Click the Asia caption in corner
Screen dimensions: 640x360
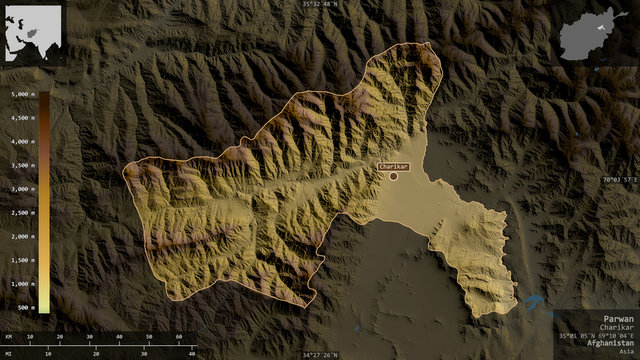[x=627, y=351]
